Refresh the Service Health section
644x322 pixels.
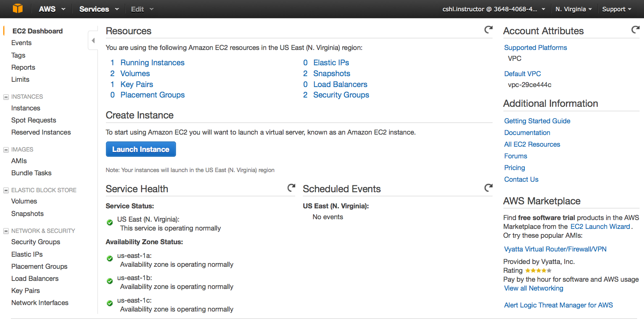(x=291, y=187)
